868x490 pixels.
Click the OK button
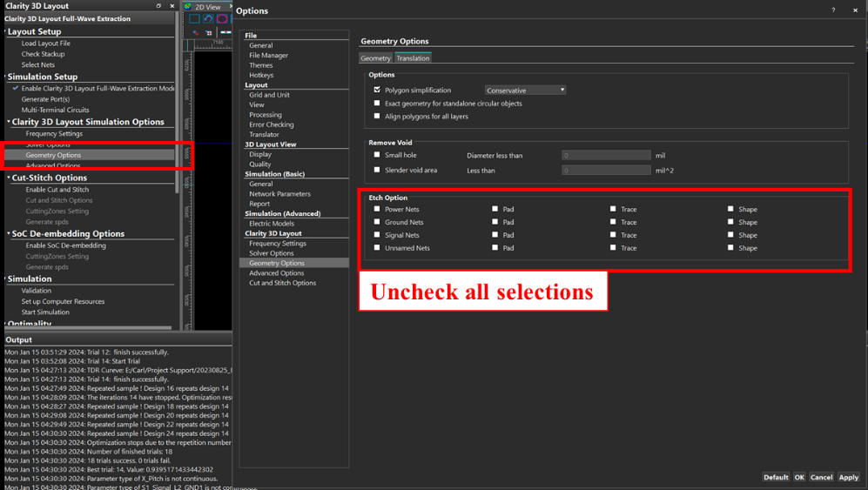799,477
